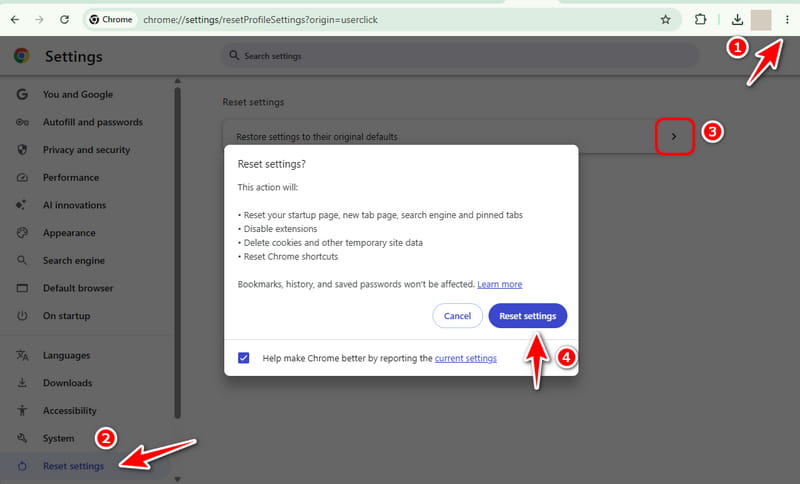Click the sidebar scroll up arrow
Image resolution: width=800 pixels, height=484 pixels.
178,81
